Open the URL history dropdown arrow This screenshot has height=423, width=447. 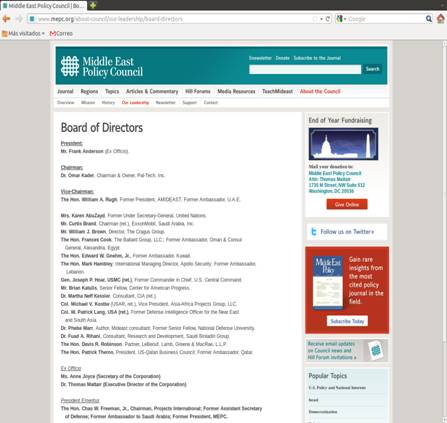click(x=321, y=19)
